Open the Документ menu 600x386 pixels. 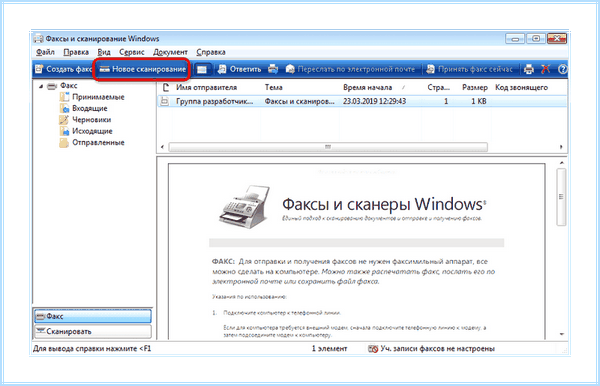[170, 52]
